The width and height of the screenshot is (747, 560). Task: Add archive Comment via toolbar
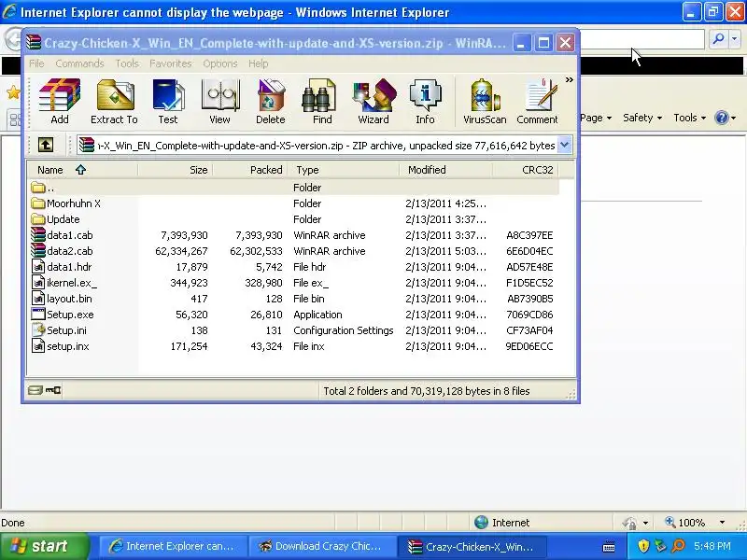click(538, 102)
